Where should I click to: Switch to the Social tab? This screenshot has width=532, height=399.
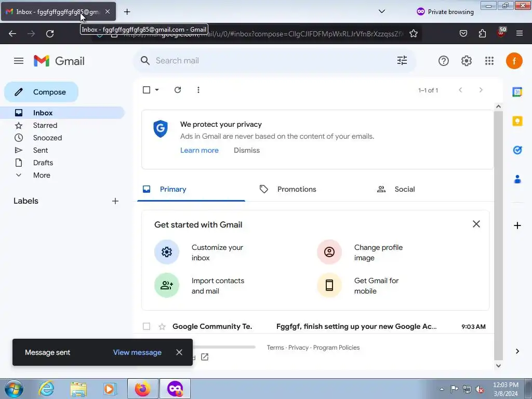click(x=404, y=189)
